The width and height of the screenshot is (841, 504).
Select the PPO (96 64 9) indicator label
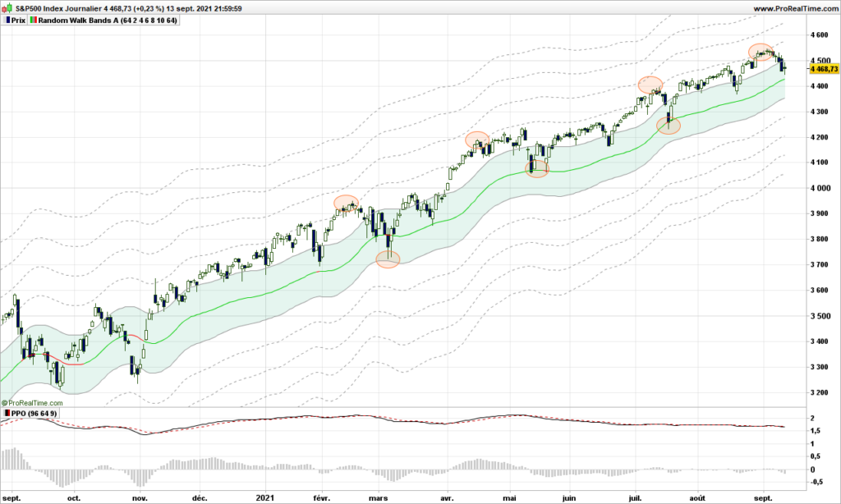click(34, 414)
